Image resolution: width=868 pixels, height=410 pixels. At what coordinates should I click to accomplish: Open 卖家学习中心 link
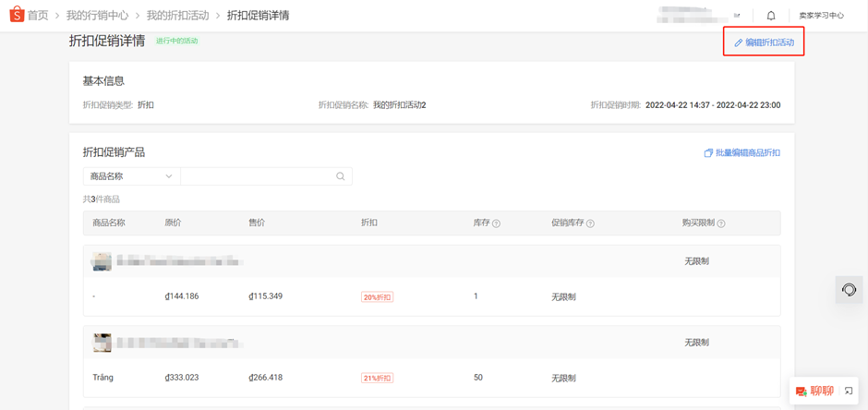821,16
